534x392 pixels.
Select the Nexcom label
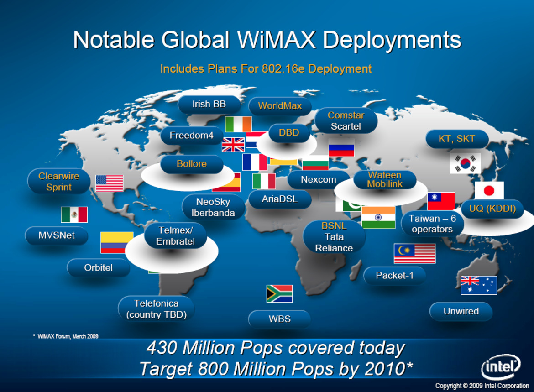pyautogui.click(x=319, y=180)
